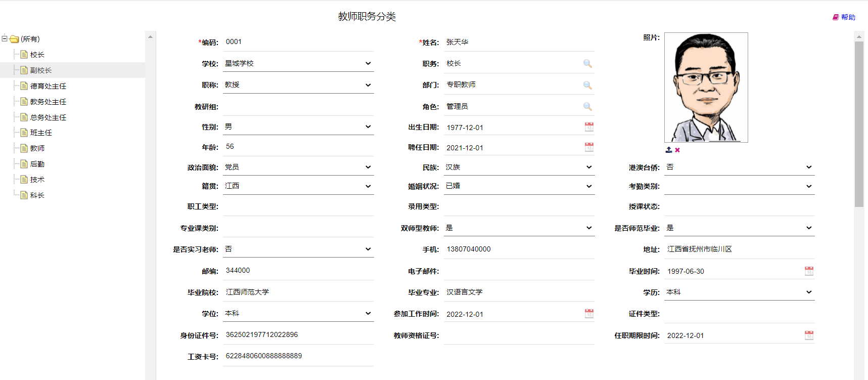The height and width of the screenshot is (380, 868).
Task: Open the 学校 dropdown
Action: (x=298, y=63)
